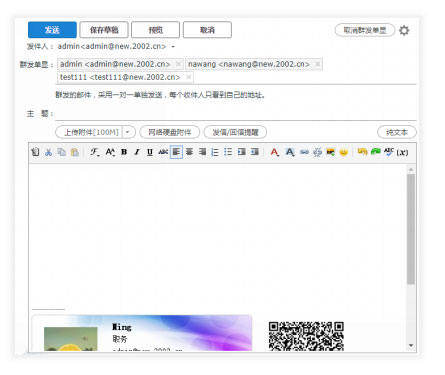This screenshot has height=375, width=445.
Task: Remove hyperlink (unlink) icon
Action: (318, 152)
